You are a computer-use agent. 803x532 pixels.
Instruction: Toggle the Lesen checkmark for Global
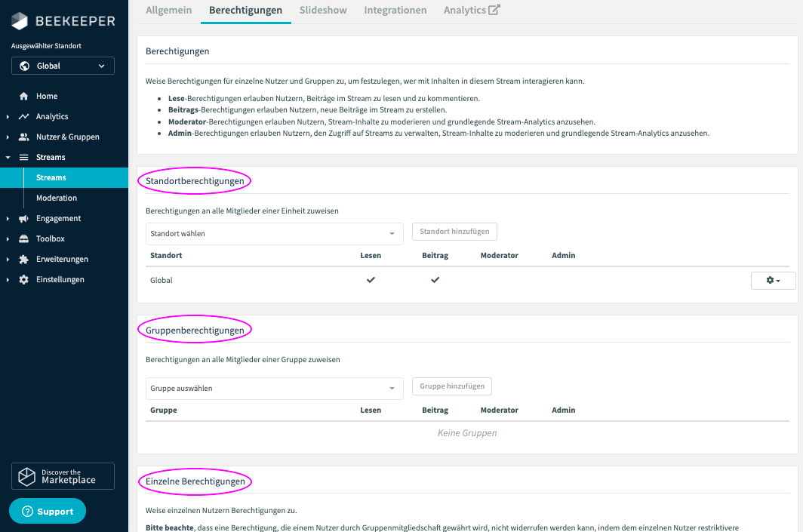tap(371, 280)
